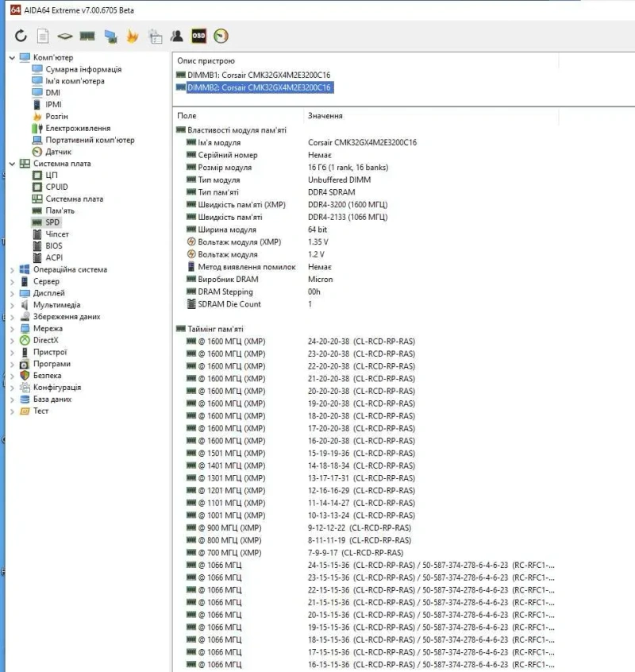
Task: Select the ACPI tree item
Action: (x=54, y=257)
